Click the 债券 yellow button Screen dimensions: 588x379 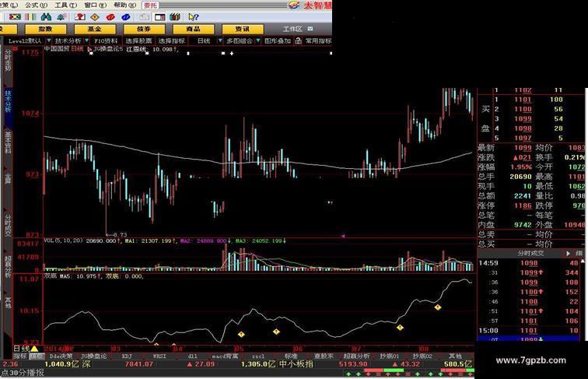pos(144,29)
